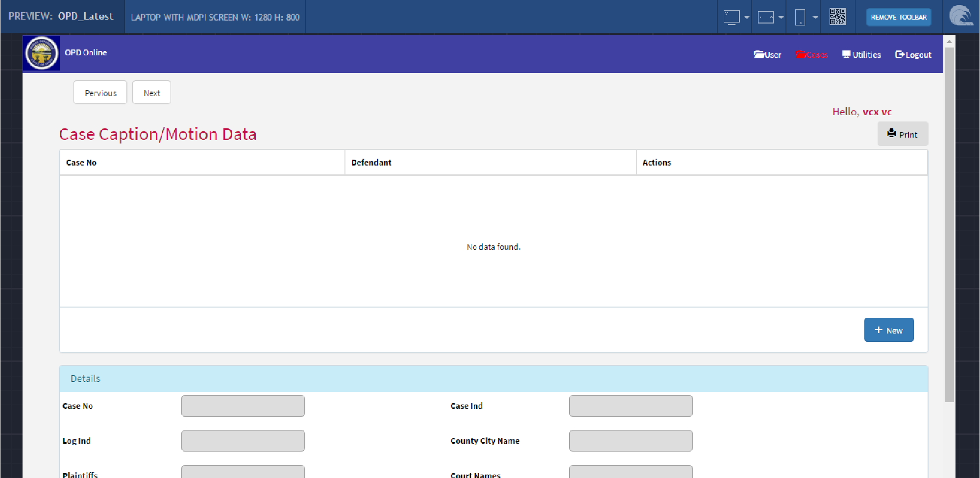Expand the desktop monitor size dropdown arrow

(x=747, y=17)
